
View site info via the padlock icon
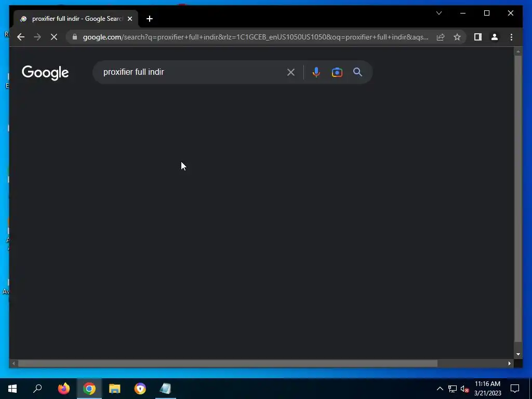tap(75, 37)
